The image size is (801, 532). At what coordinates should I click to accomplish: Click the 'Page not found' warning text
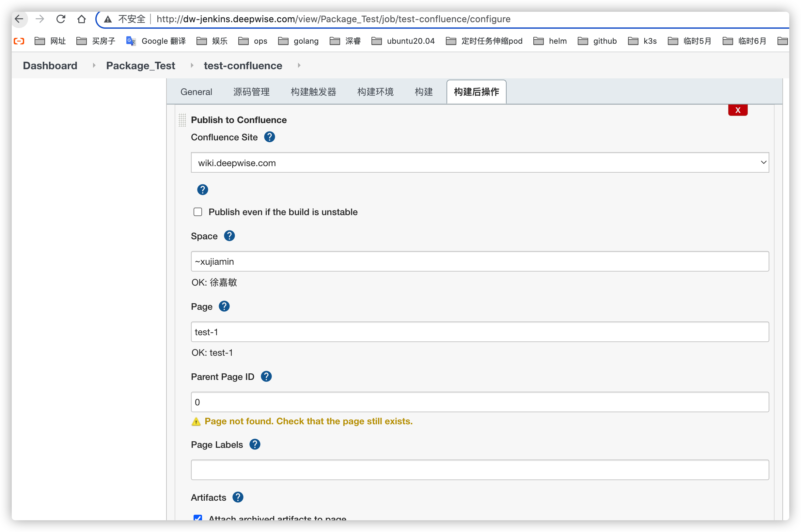pos(309,421)
